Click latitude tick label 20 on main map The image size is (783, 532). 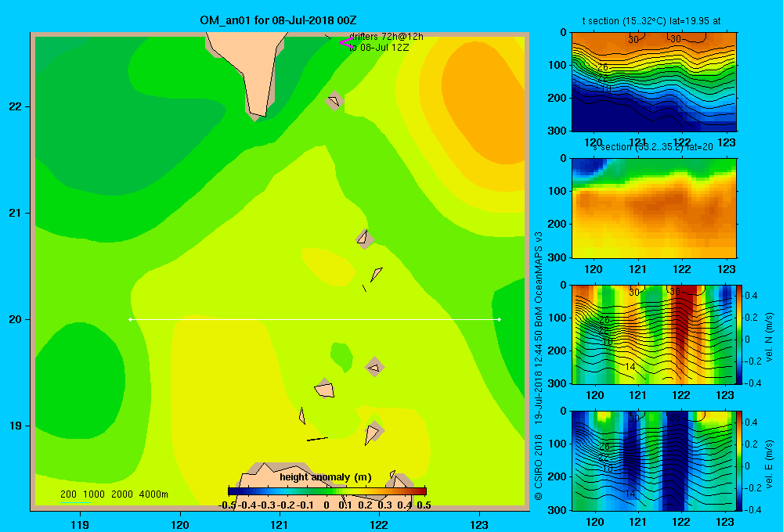point(15,319)
